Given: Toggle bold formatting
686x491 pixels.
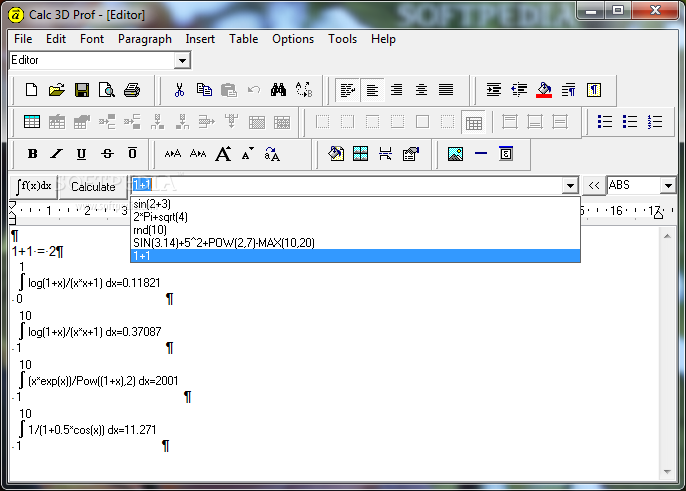Looking at the screenshot, I should point(32,154).
